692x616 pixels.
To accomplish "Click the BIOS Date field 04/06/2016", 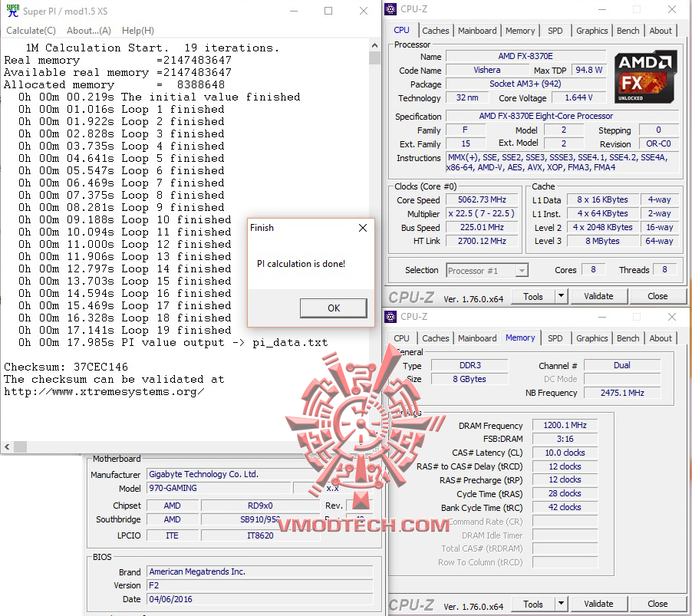I will pyautogui.click(x=259, y=599).
